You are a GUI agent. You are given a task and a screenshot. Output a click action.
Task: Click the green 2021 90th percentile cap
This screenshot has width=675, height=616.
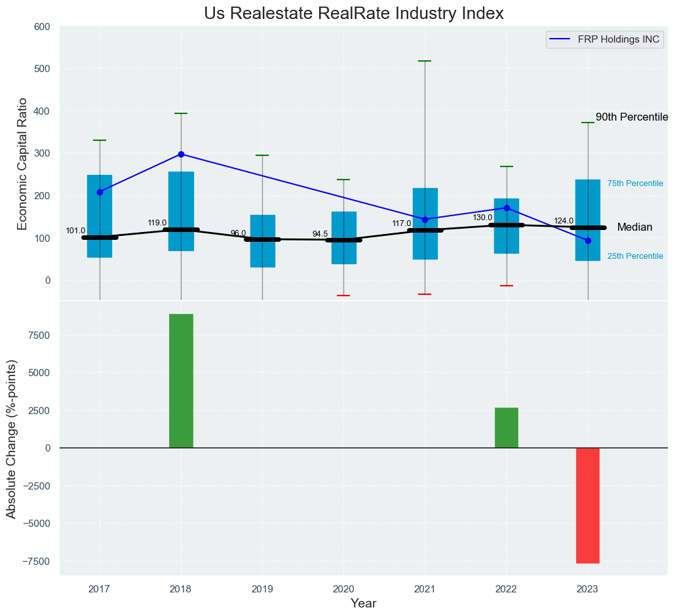coord(425,61)
